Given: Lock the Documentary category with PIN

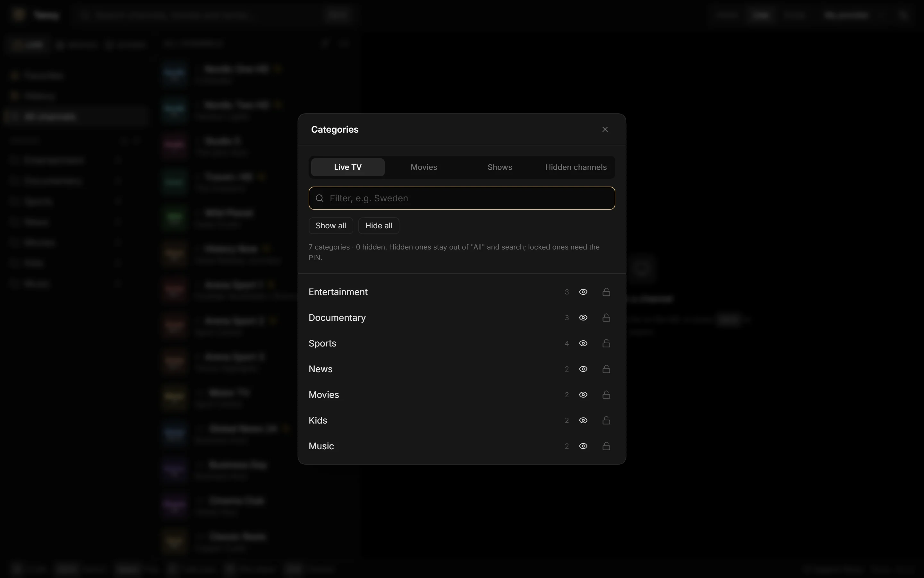Looking at the screenshot, I should coord(606,318).
